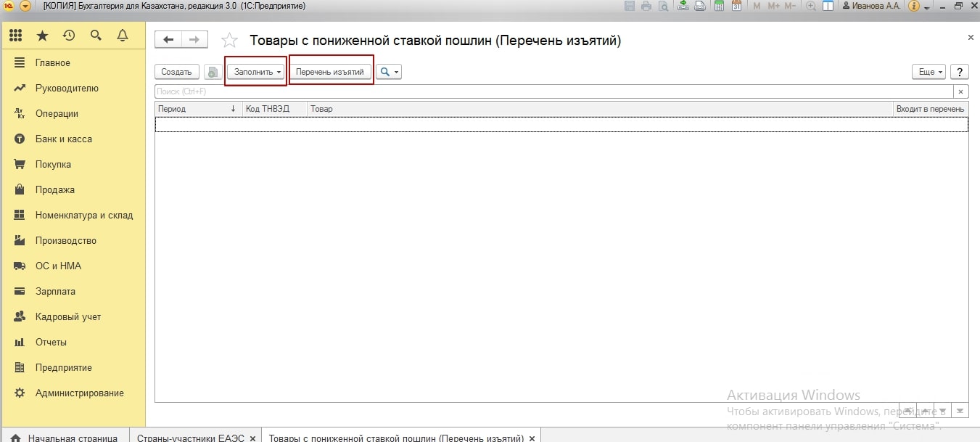Viewport: 980px width, 442px height.
Task: Show navigation history clock icon
Action: 69,35
